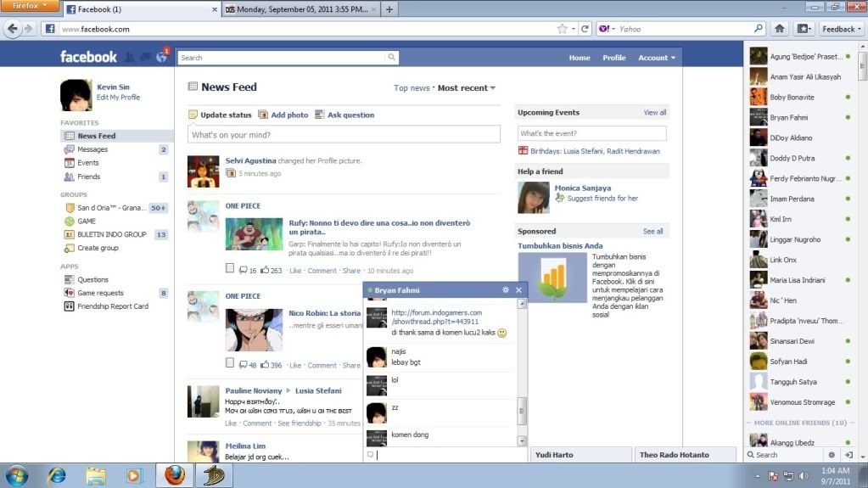Open Windows Media Player in taskbar
Image resolution: width=868 pixels, height=488 pixels.
point(133,476)
